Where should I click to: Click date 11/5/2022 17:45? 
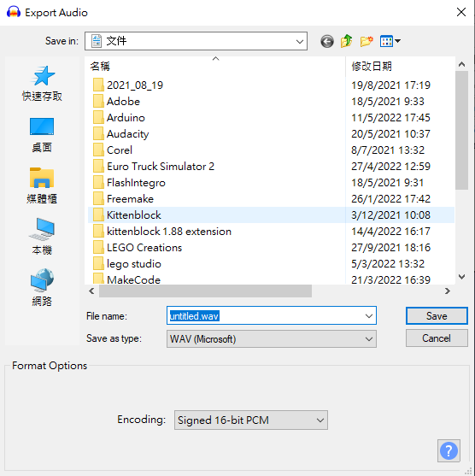pos(390,117)
